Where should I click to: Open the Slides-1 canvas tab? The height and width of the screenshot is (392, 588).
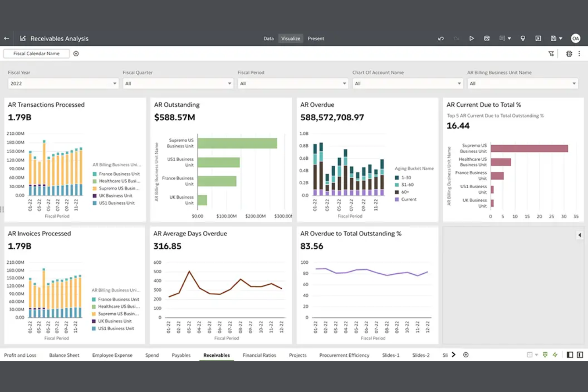coord(391,355)
